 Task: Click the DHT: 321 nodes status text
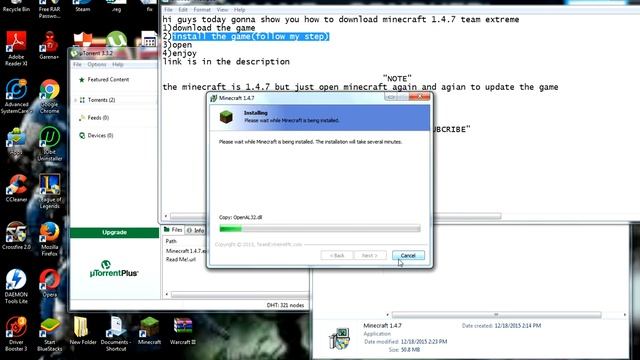point(285,305)
